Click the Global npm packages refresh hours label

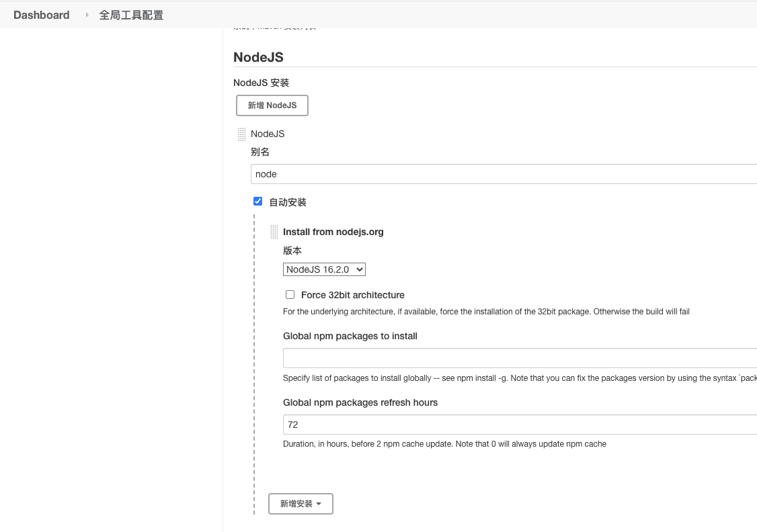point(360,403)
